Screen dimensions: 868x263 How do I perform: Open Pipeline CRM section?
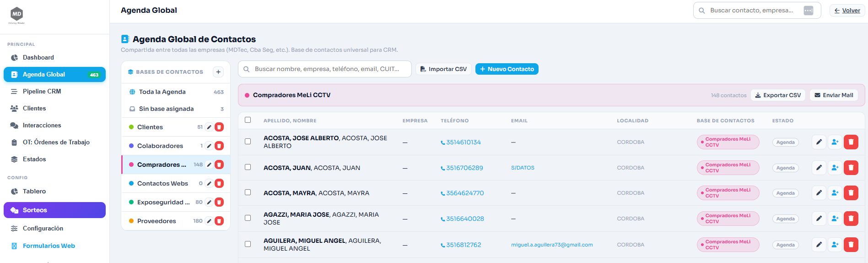54,91
